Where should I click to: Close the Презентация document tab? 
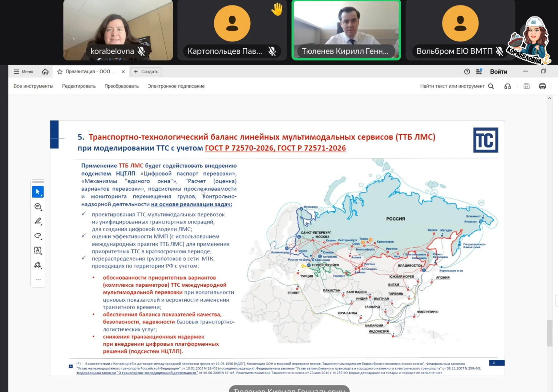(123, 72)
